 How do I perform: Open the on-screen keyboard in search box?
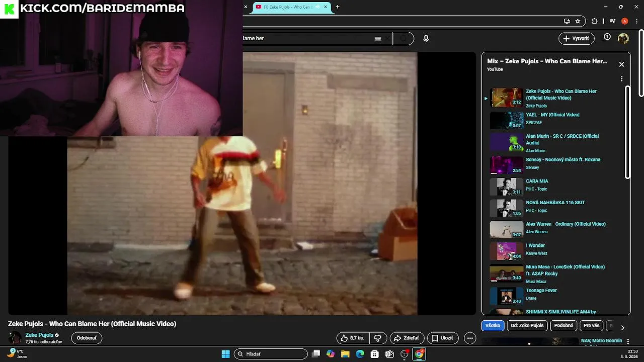pyautogui.click(x=378, y=38)
